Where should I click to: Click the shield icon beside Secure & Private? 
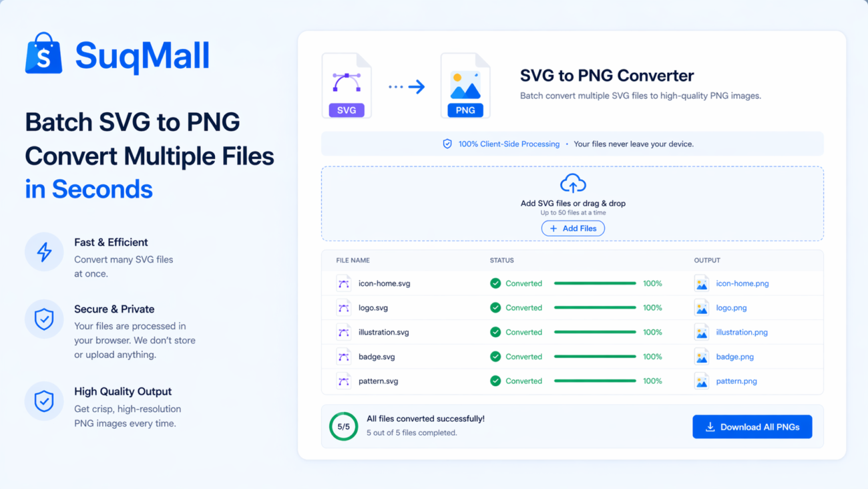pyautogui.click(x=43, y=319)
